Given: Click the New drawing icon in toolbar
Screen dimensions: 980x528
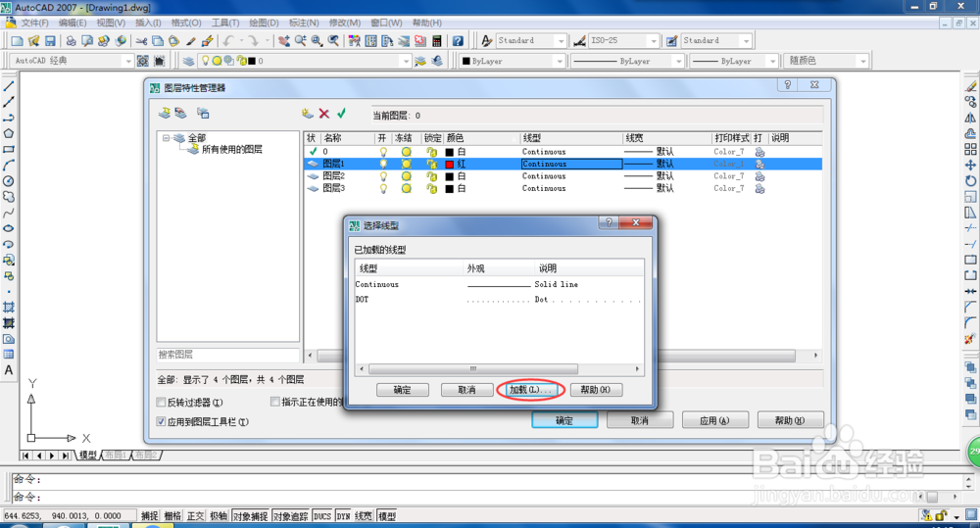Looking at the screenshot, I should tap(18, 40).
